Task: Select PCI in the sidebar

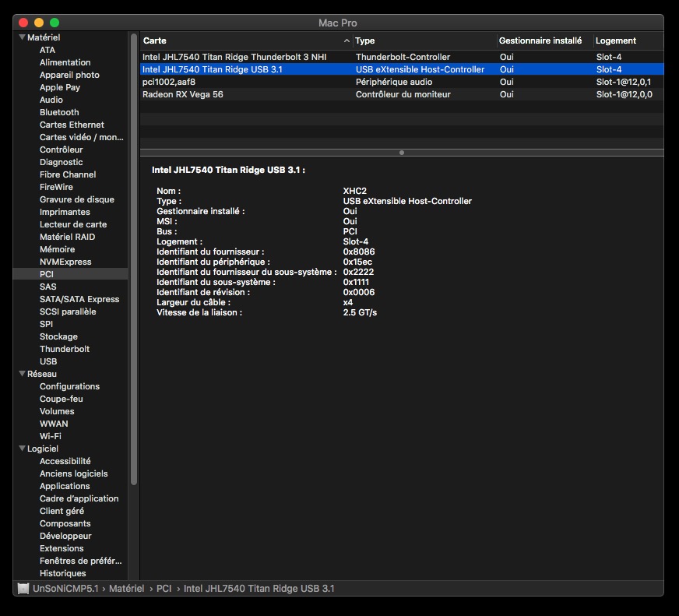Action: point(47,274)
